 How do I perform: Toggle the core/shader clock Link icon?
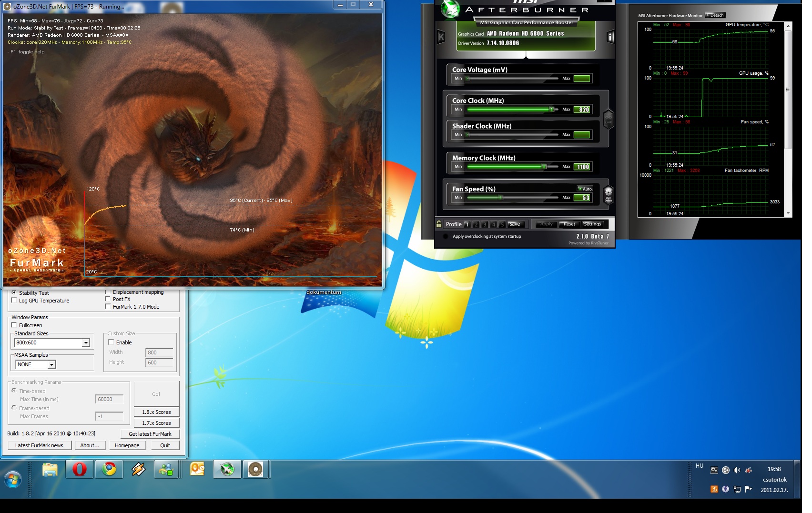click(608, 119)
